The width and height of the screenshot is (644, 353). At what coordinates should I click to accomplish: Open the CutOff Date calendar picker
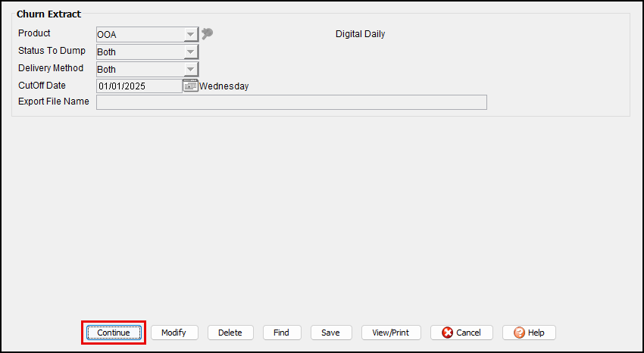190,86
